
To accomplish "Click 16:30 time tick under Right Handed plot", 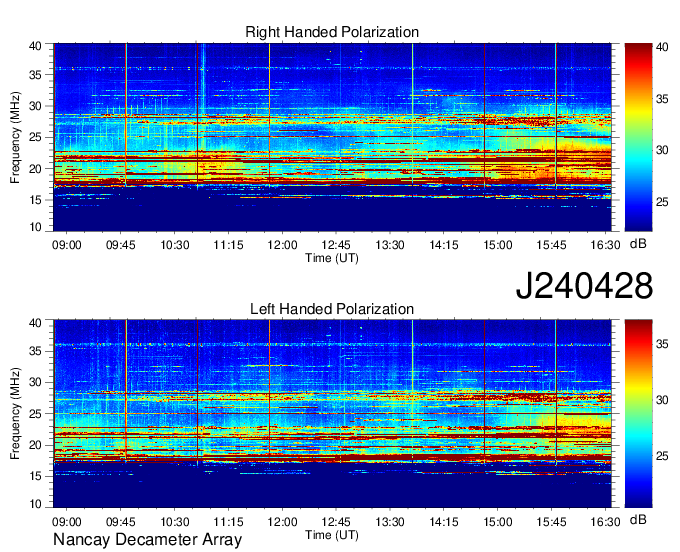I will (605, 245).
